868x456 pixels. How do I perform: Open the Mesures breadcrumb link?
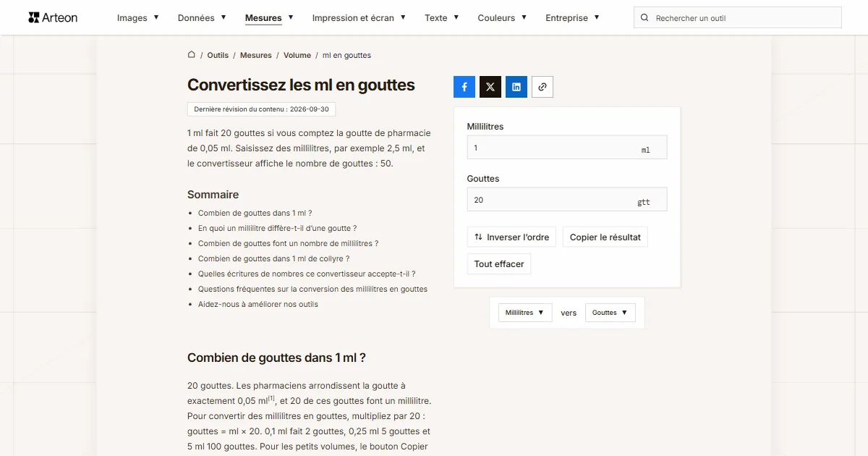256,55
